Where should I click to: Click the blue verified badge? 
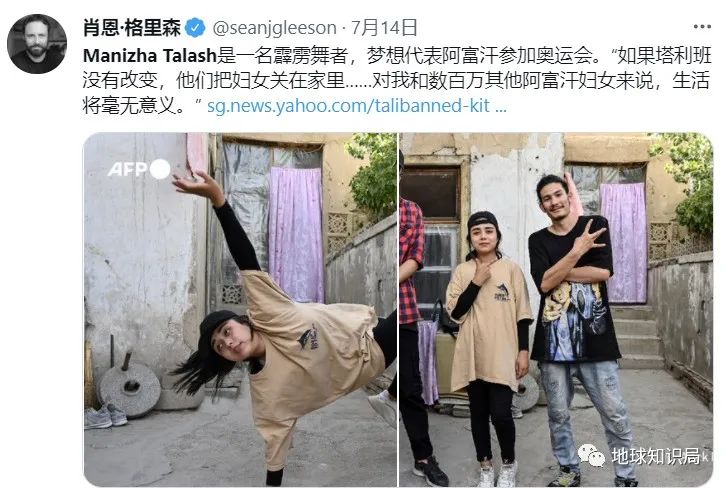195,28
